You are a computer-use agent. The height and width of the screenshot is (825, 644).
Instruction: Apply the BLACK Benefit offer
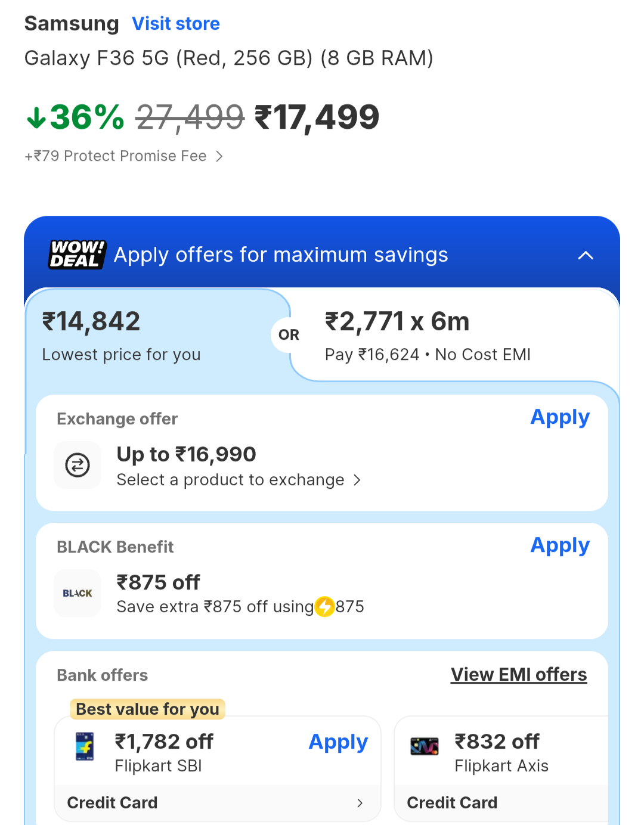coord(560,545)
